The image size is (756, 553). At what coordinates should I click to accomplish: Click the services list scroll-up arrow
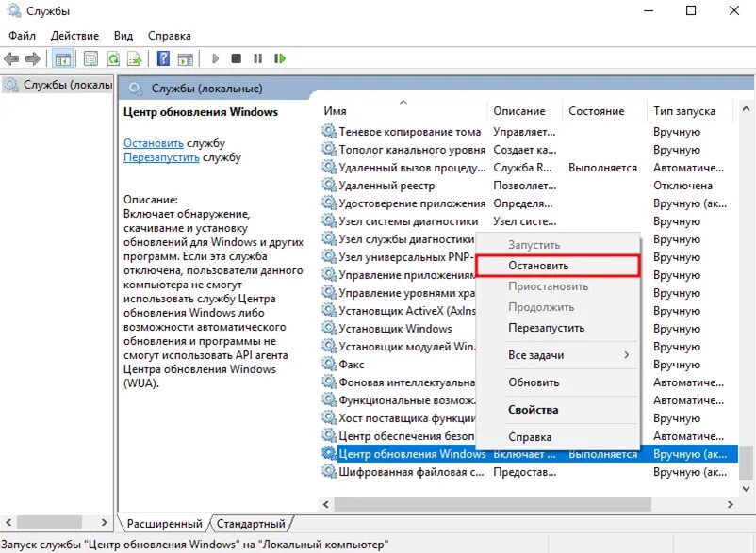point(746,109)
